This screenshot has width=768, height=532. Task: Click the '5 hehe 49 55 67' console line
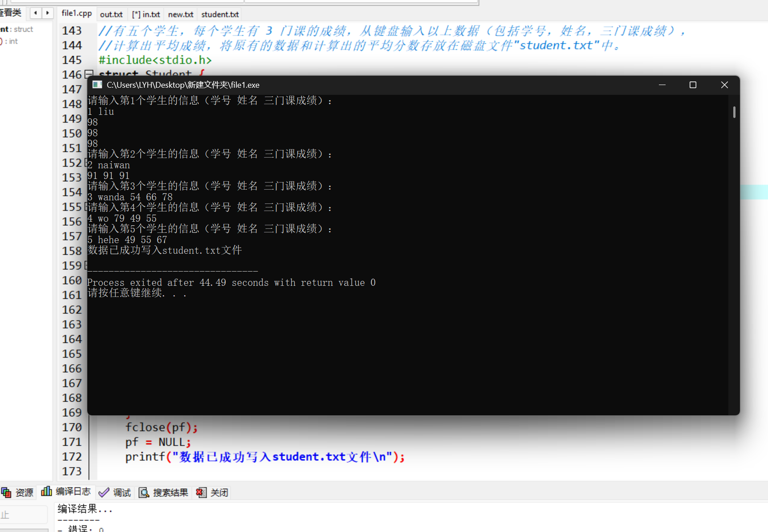click(x=127, y=240)
